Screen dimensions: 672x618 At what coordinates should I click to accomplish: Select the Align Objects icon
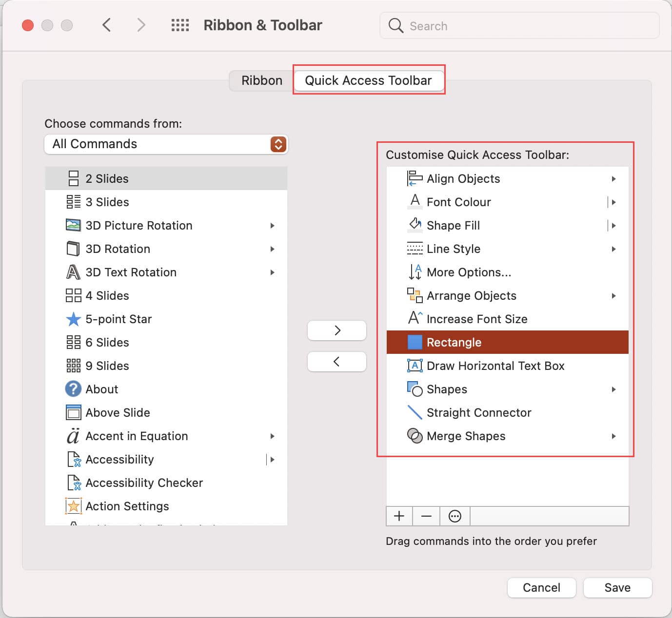(414, 178)
